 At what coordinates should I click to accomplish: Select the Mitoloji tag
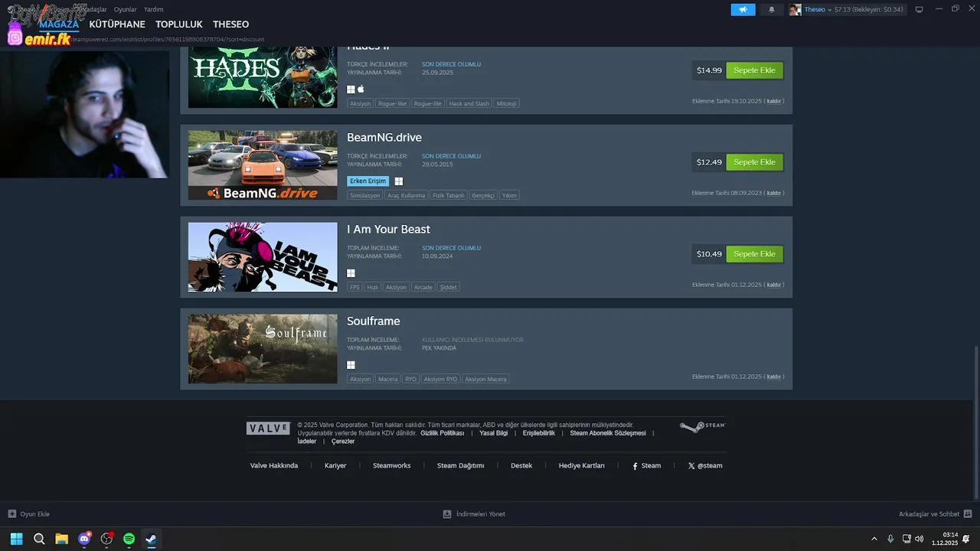[506, 103]
